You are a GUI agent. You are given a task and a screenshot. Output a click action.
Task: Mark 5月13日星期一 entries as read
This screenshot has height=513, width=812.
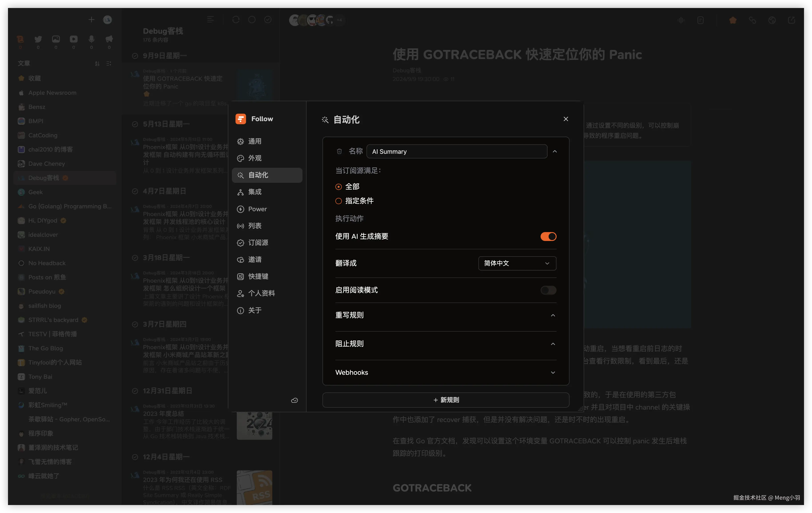pos(135,124)
